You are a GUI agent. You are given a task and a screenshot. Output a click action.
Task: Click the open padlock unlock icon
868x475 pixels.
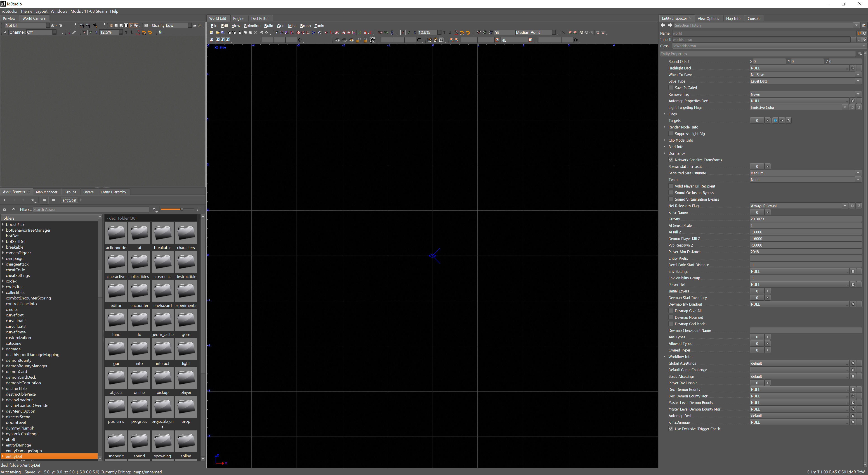coord(359,40)
